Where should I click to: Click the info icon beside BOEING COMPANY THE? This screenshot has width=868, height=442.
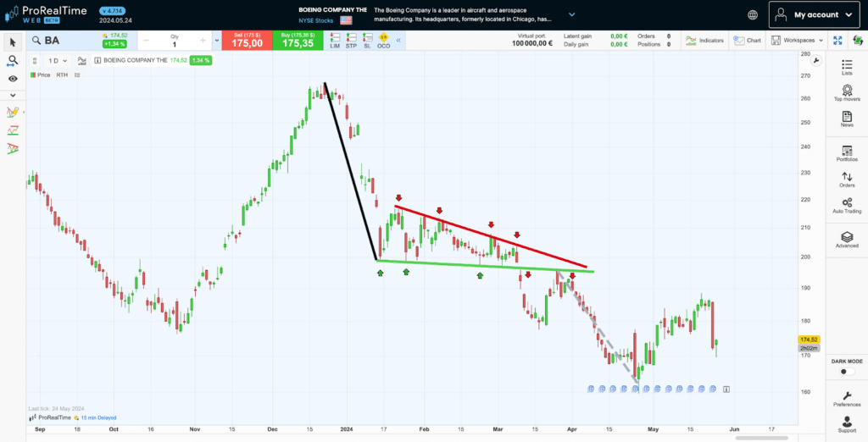pyautogui.click(x=97, y=60)
